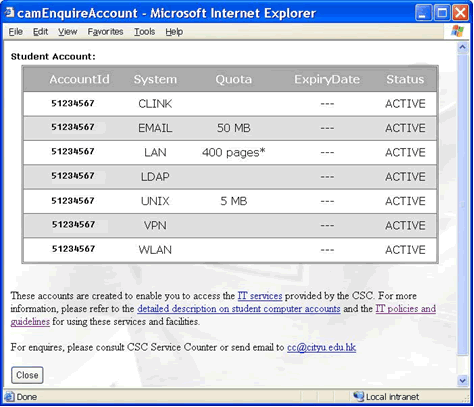
Task: Open the View menu
Action: tap(68, 32)
